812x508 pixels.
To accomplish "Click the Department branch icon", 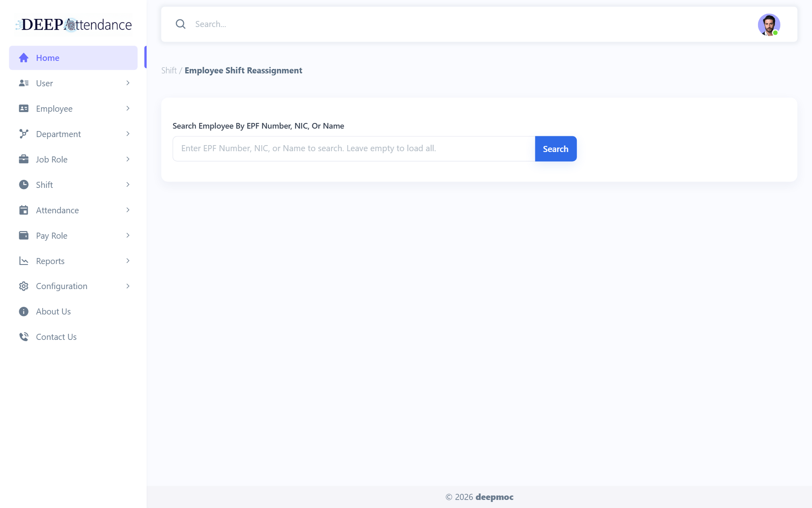I will pos(24,134).
